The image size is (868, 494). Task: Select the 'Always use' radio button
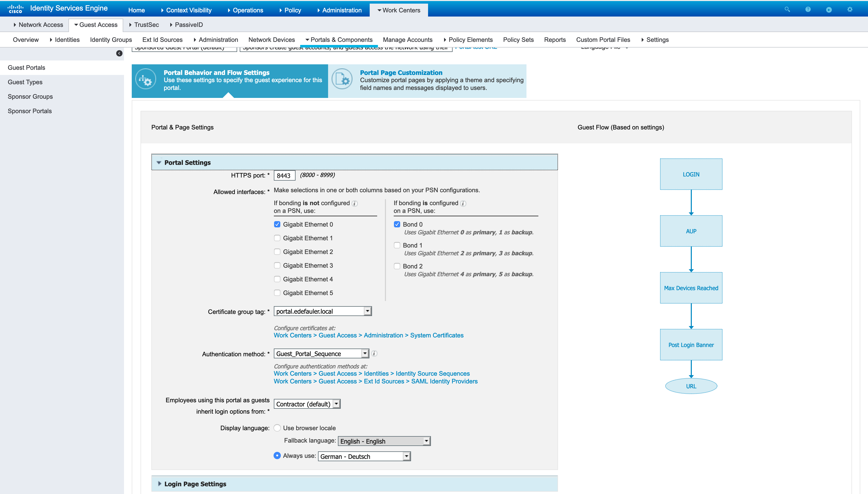coord(277,456)
